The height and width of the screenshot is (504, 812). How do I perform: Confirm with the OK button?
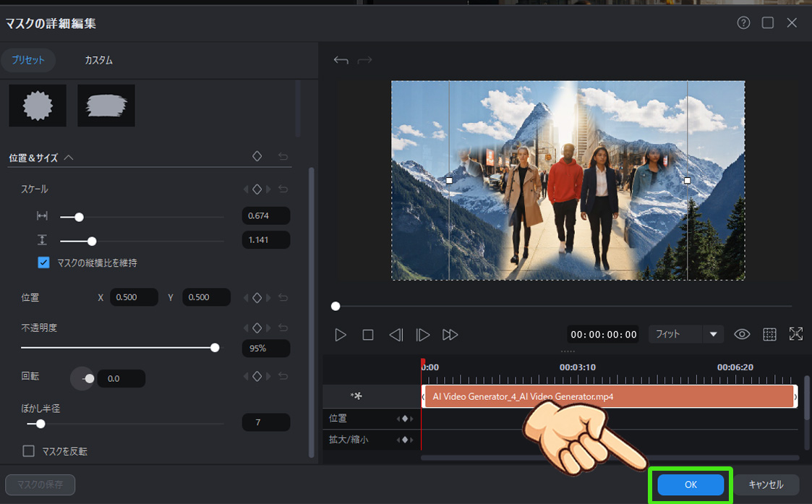click(x=690, y=484)
